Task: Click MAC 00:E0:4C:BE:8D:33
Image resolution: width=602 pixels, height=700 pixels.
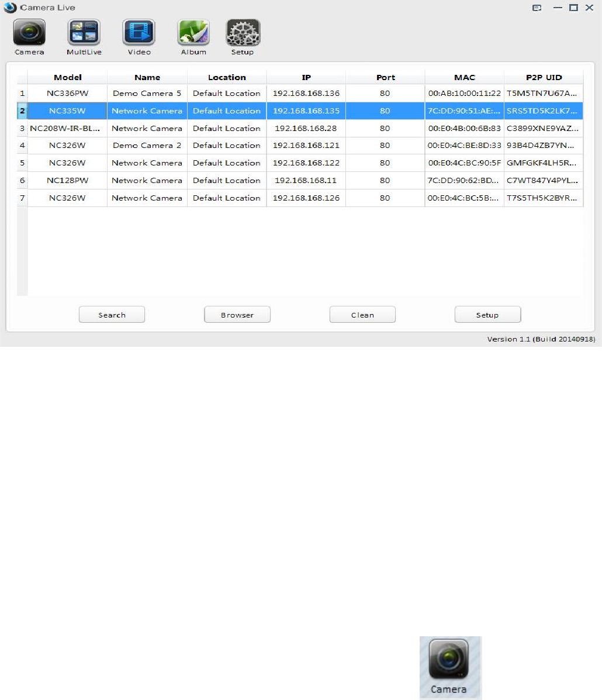Action: tap(465, 146)
